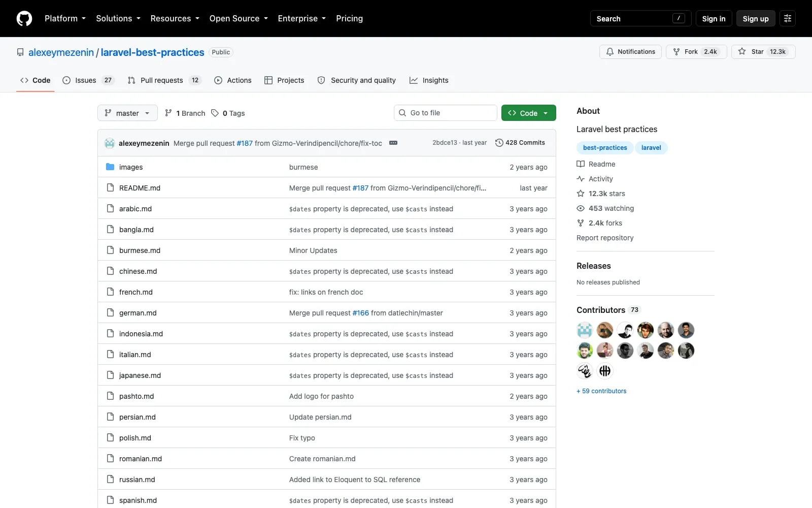The height and width of the screenshot is (508, 812).
Task: Click the first contributor avatar
Action: click(x=585, y=330)
